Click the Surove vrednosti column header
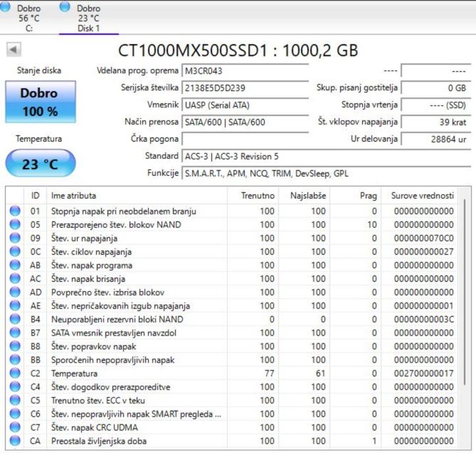The image size is (476, 454). click(x=419, y=195)
